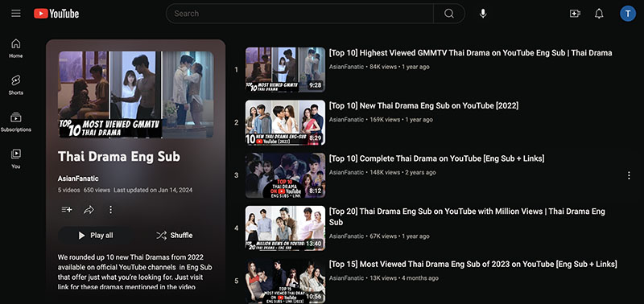Click the search magnifier button

click(x=449, y=14)
